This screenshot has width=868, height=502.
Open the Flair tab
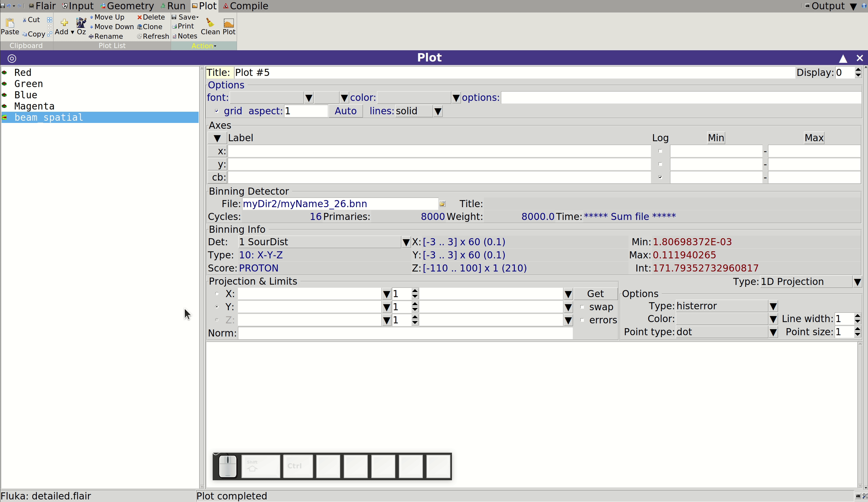(42, 6)
